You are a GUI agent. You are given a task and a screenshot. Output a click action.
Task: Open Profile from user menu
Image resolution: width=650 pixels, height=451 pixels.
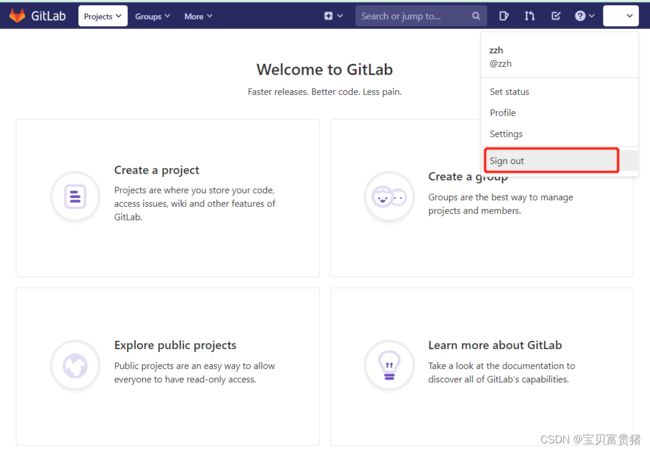[x=502, y=113]
